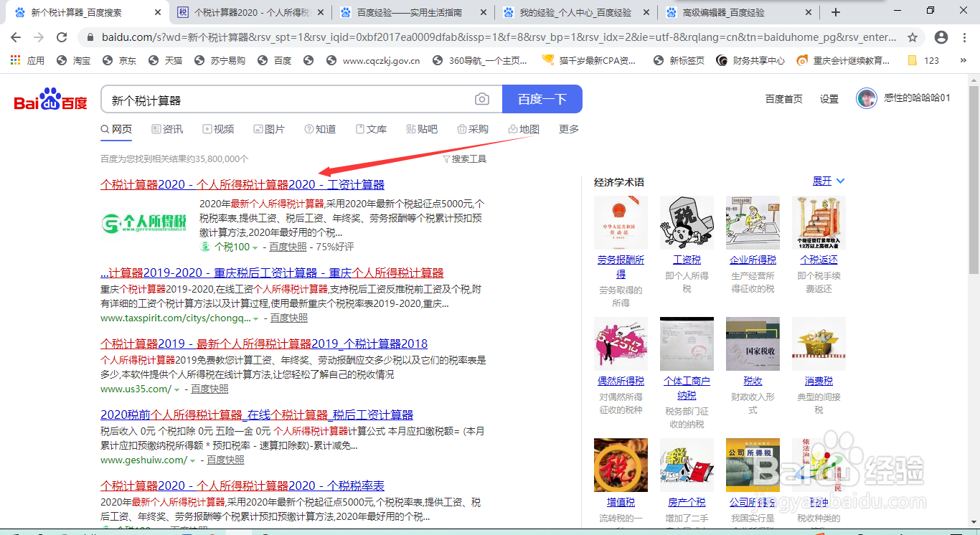Click the camera image-search icon in search box
This screenshot has height=535, width=980.
482,100
